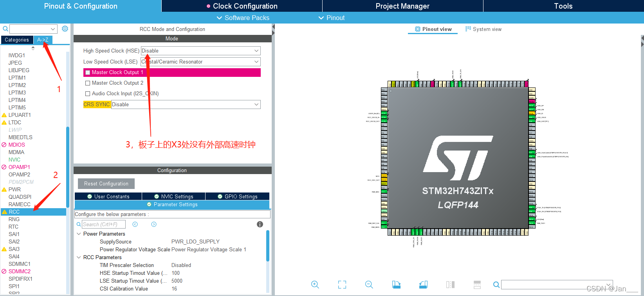Click the Reset Configuration button

(106, 183)
